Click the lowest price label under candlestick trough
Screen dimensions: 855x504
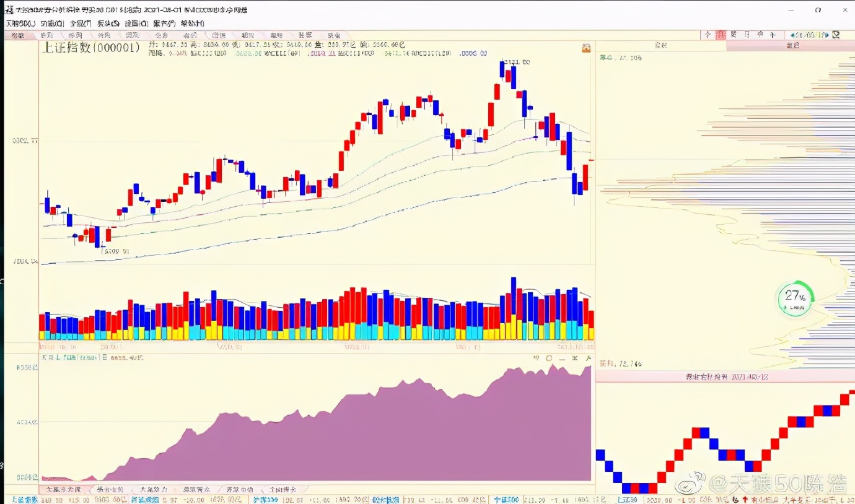(116, 251)
